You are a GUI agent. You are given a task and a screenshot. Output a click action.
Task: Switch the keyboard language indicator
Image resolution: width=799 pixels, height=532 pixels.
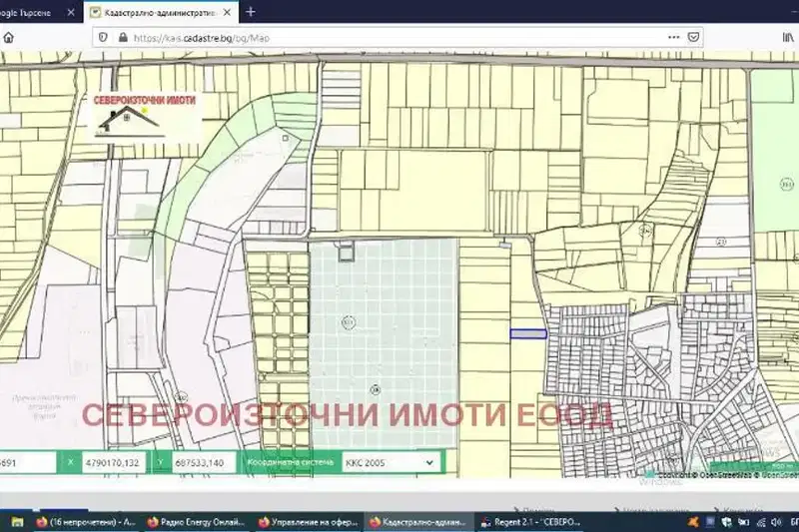(x=793, y=522)
